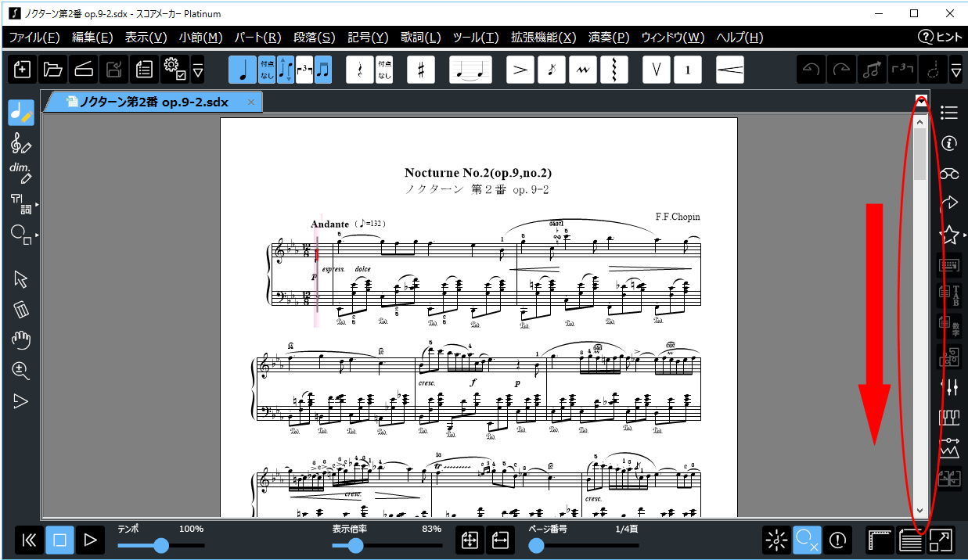Open the ファイル(F) menu

coord(34,38)
